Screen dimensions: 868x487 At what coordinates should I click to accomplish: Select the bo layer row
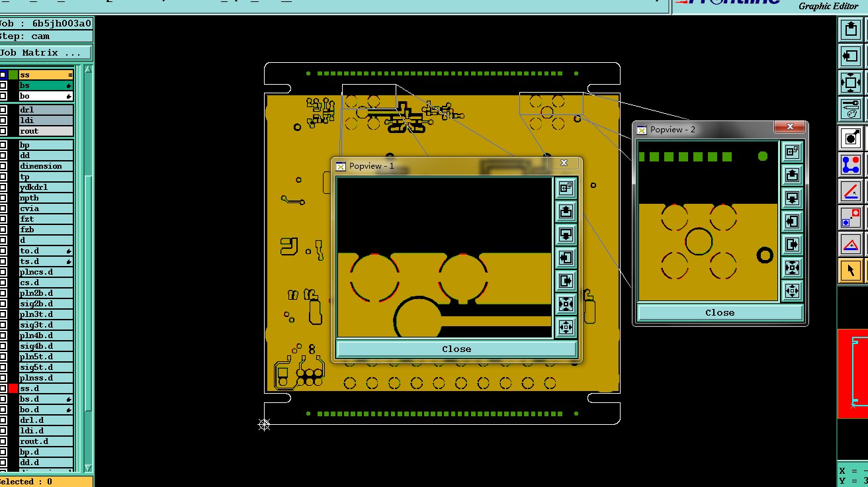(46, 96)
